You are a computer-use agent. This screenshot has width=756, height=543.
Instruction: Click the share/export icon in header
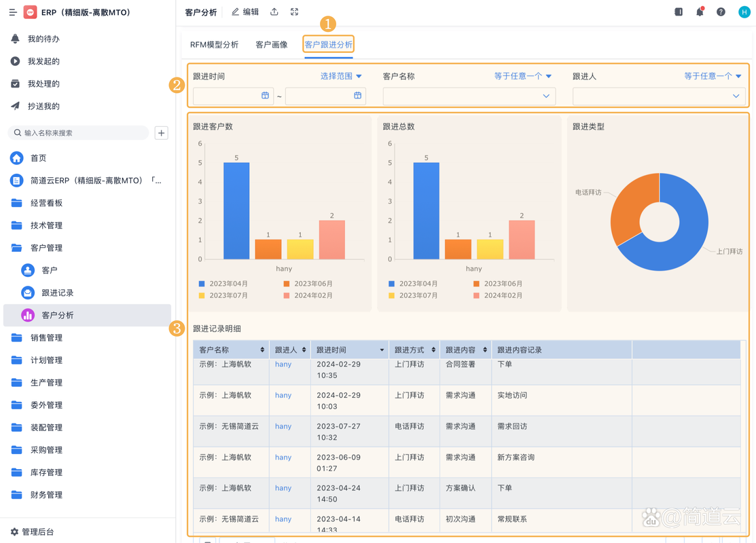274,12
